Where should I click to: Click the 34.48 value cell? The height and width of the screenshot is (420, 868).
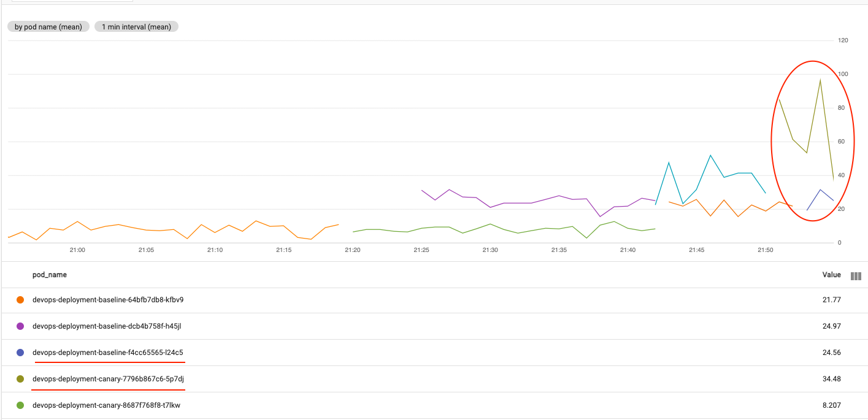pos(831,379)
